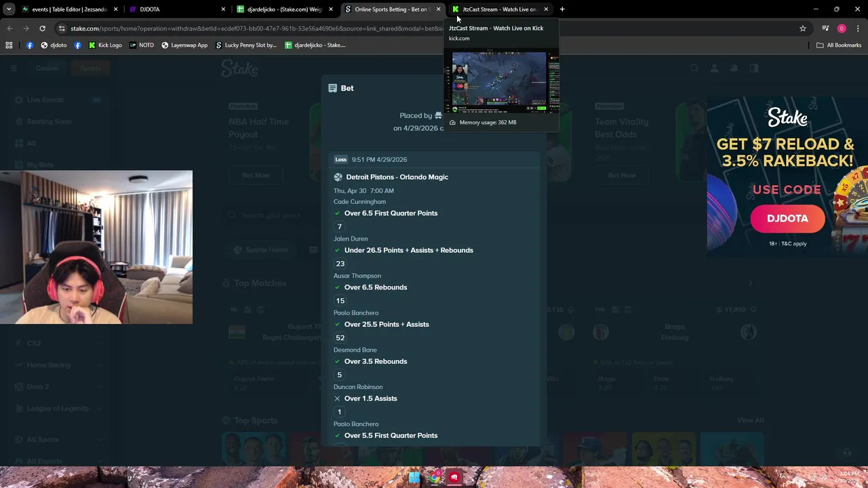Go forward in browser history
Viewport: 868px width, 488px height.
click(26, 28)
